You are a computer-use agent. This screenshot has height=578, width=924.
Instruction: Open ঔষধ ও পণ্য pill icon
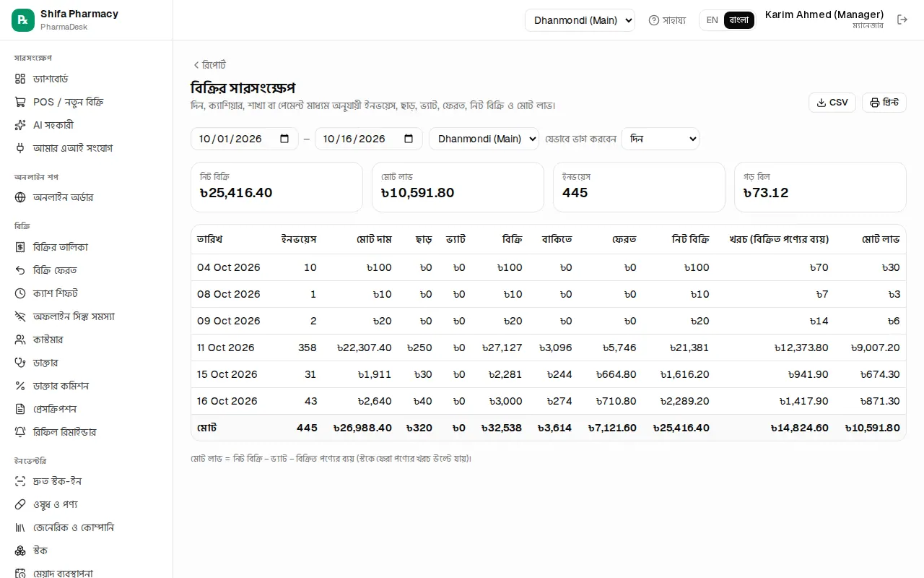click(x=20, y=504)
